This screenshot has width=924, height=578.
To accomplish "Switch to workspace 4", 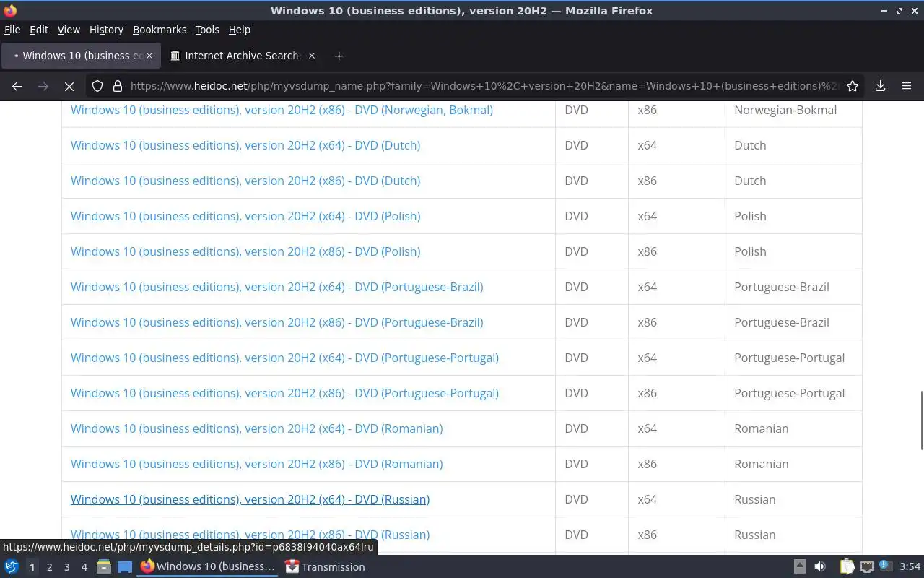I will coord(84,567).
